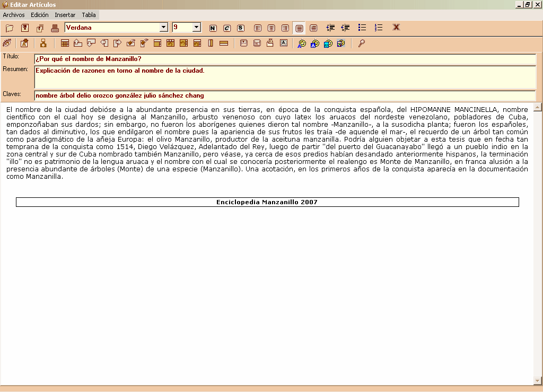Select the highlighted justify alignment button
The height and width of the screenshot is (392, 543).
click(x=299, y=28)
